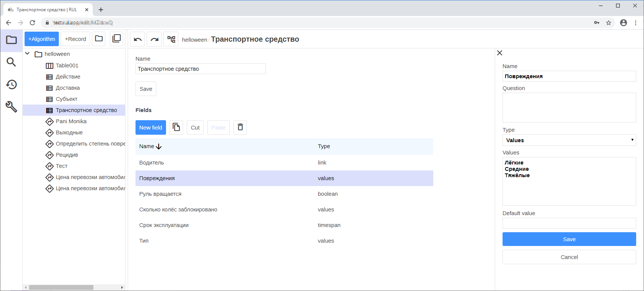644x291 pixels.
Task: Click the blue New field button
Action: click(x=150, y=127)
